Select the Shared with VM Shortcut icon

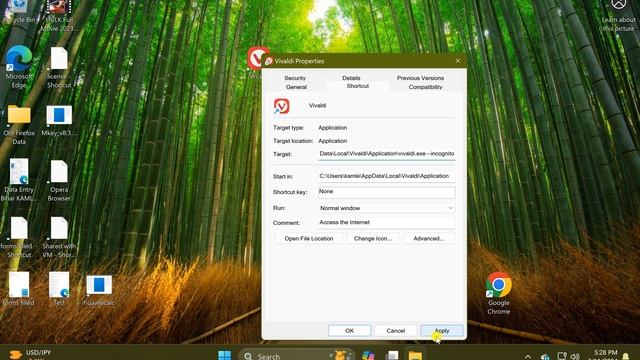click(59, 237)
